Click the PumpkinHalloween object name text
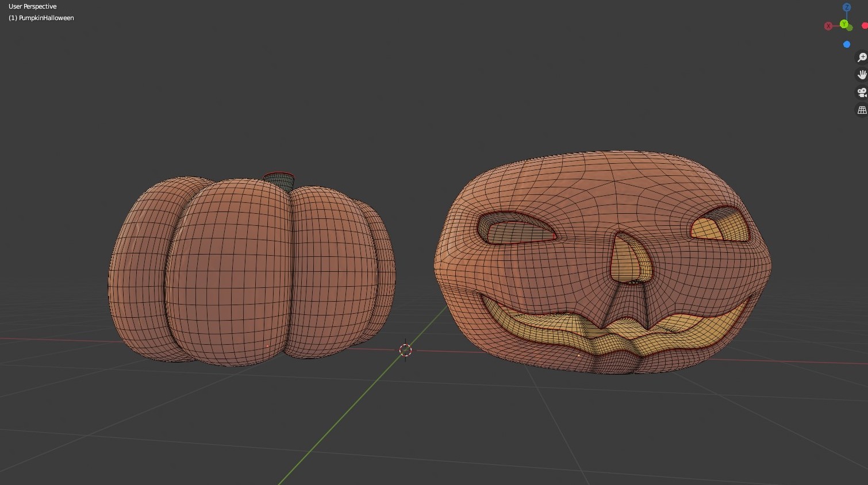868x485 pixels. pyautogui.click(x=40, y=18)
